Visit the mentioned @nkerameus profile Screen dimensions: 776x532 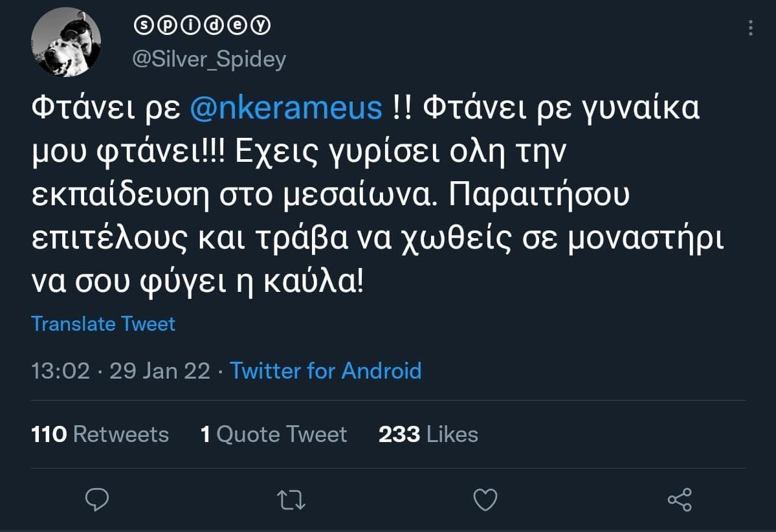coord(286,108)
